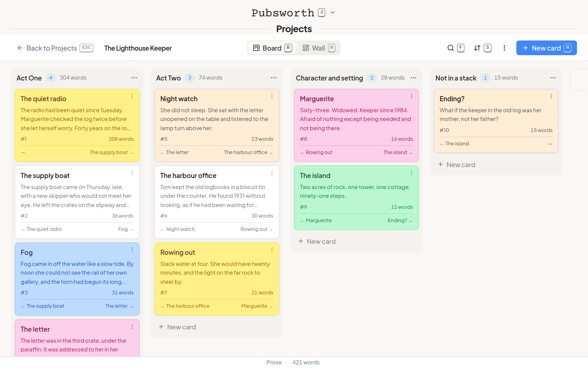Click the blue New card button
The height and width of the screenshot is (368, 588).
click(546, 48)
